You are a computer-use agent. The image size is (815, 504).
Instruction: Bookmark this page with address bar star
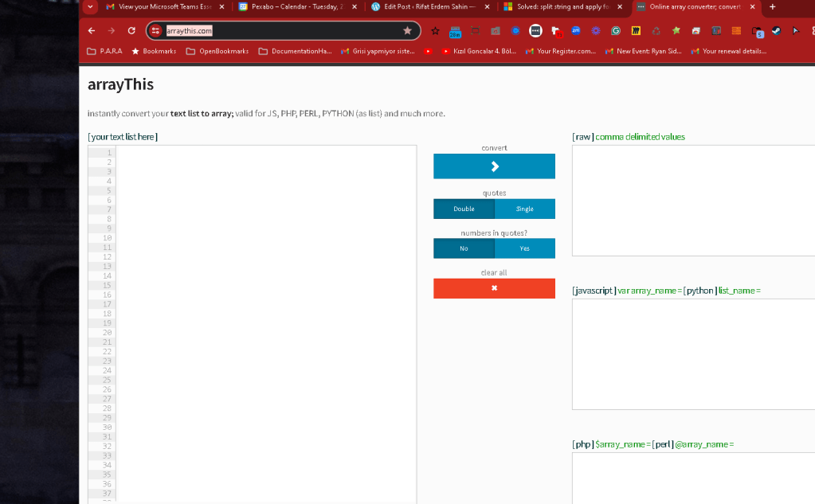click(408, 31)
